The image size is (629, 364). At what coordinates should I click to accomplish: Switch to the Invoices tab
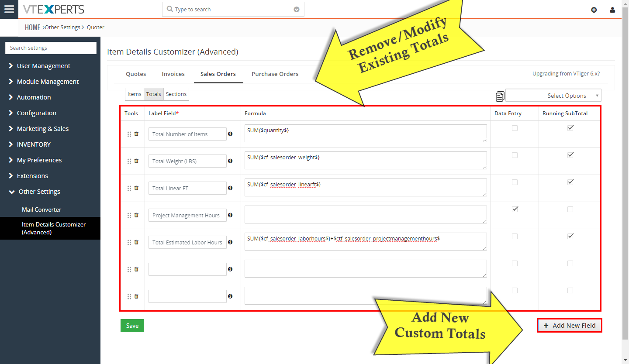coord(173,74)
